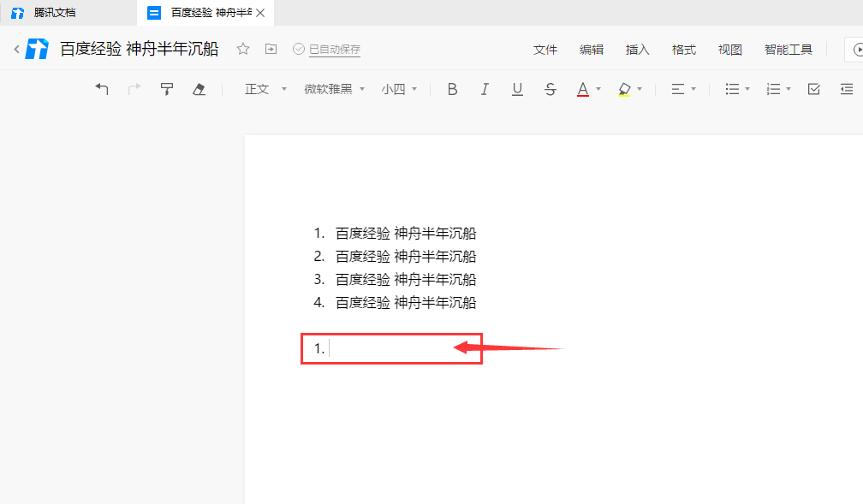Underline the selected text
The width and height of the screenshot is (863, 504).
coord(517,88)
